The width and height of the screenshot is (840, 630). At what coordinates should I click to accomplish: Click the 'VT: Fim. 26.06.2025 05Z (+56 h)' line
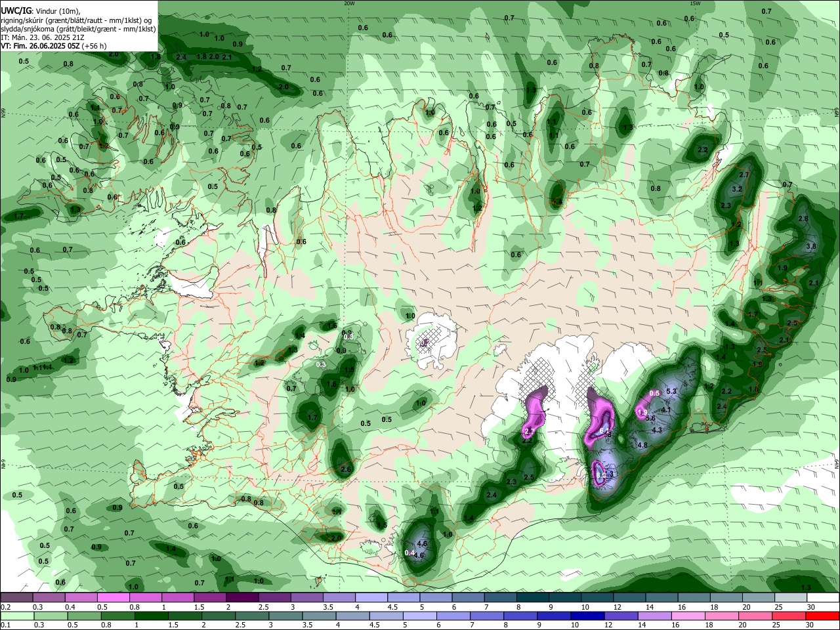tap(54, 46)
